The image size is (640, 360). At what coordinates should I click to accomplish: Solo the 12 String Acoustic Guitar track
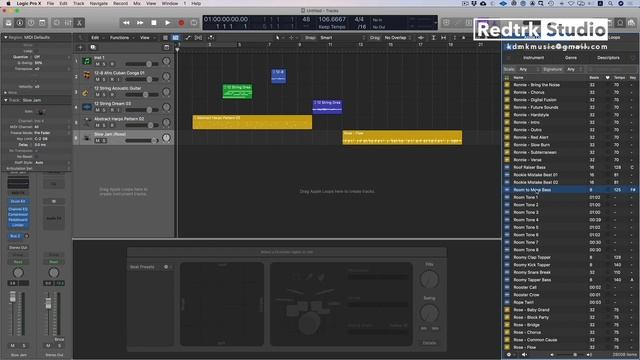pyautogui.click(x=104, y=95)
